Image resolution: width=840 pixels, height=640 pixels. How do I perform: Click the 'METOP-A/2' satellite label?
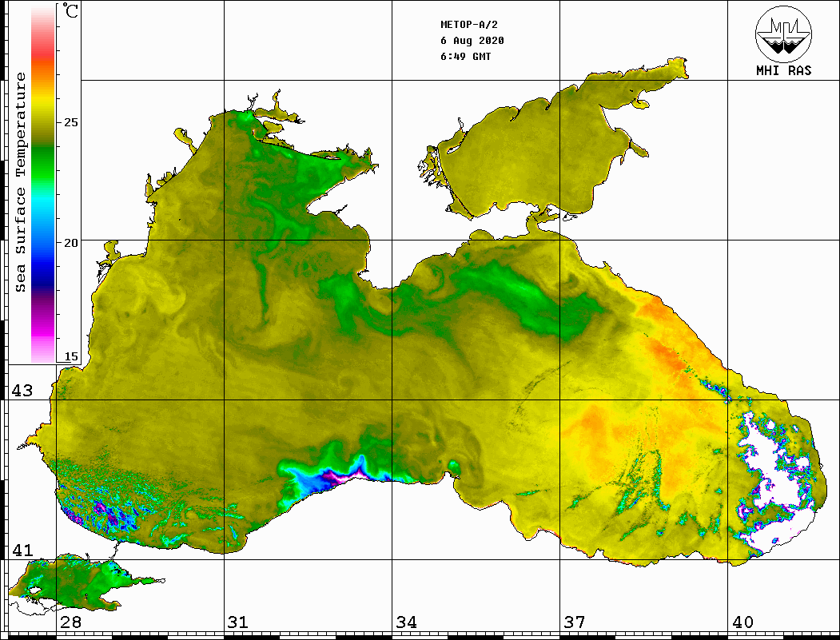pos(468,25)
